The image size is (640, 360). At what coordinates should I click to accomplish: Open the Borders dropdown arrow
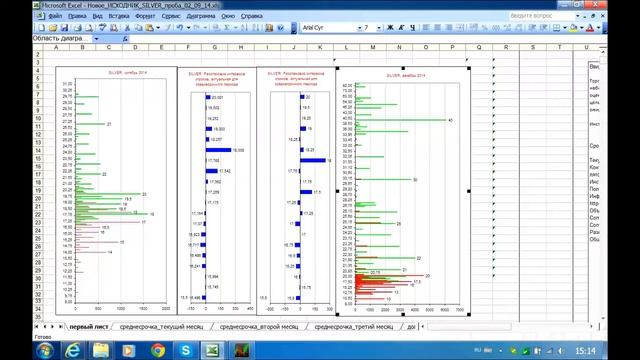[565, 27]
